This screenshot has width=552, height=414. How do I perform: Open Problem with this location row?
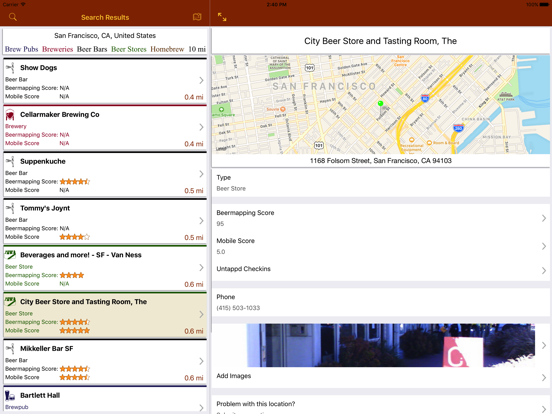tap(381, 405)
